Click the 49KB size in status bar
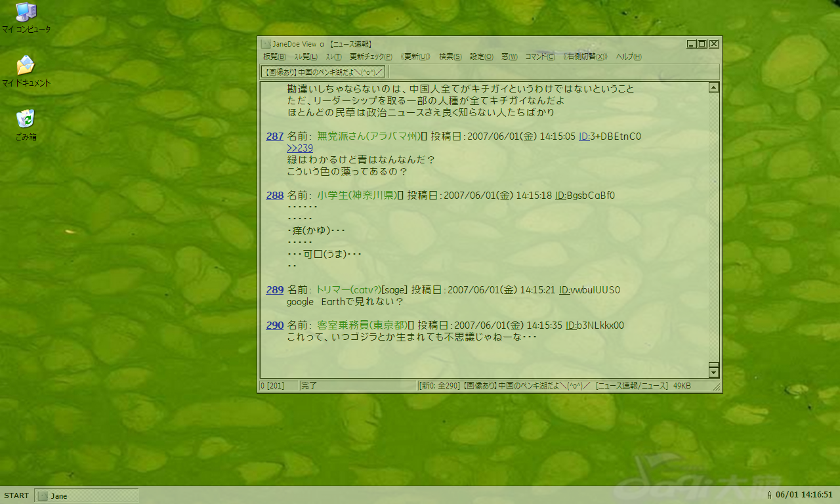The width and height of the screenshot is (840, 504). [682, 386]
